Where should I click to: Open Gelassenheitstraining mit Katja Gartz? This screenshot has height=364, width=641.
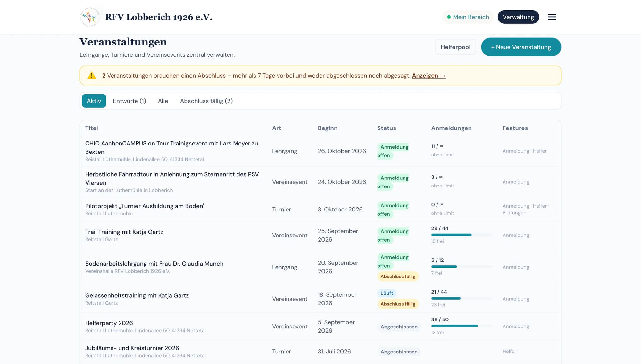pyautogui.click(x=137, y=295)
